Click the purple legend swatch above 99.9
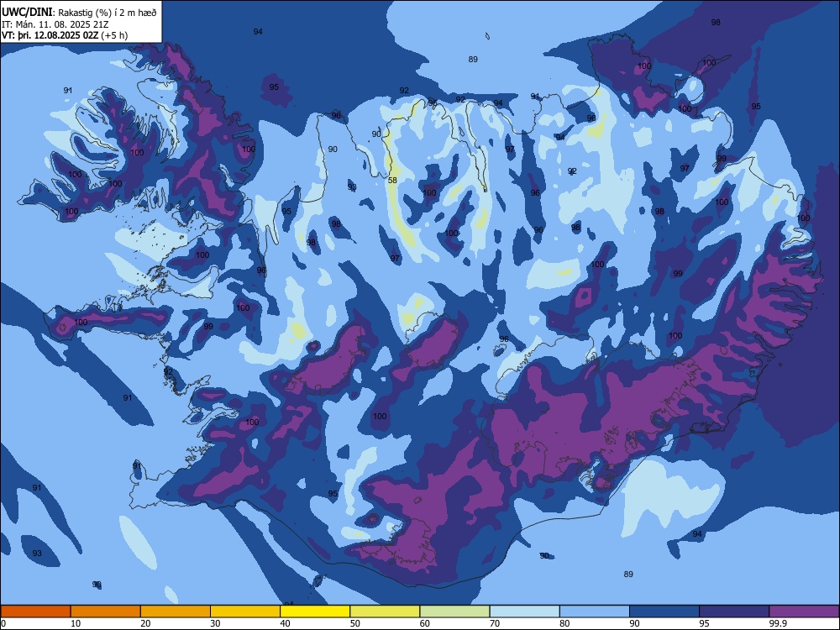Screen dimensions: 840x630 click(804, 612)
